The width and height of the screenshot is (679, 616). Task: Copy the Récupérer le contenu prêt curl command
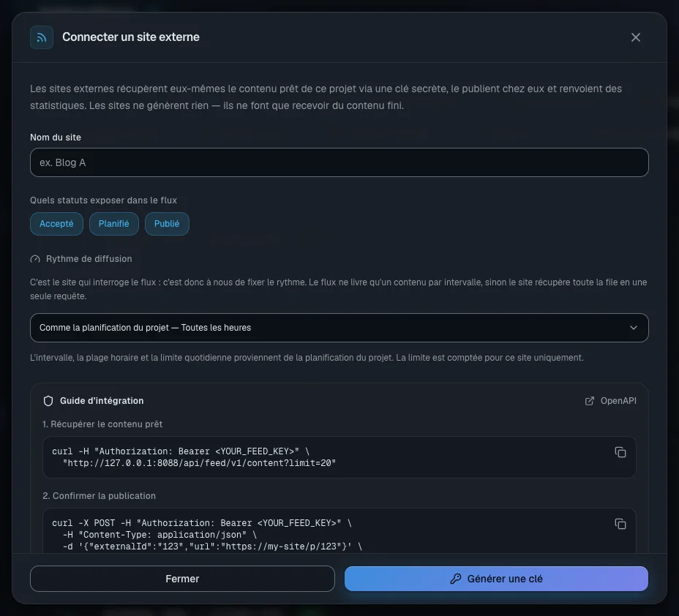coord(620,452)
